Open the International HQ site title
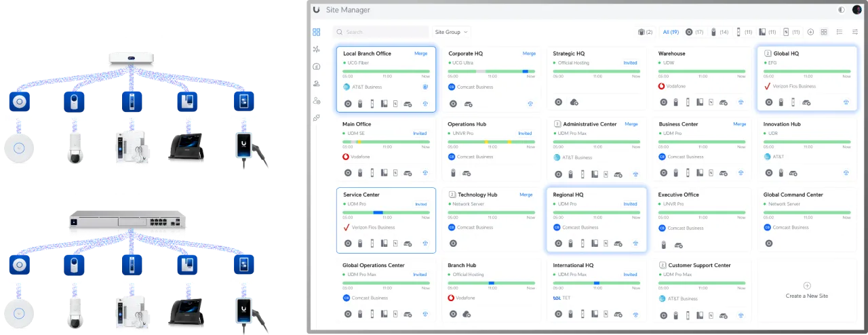 (x=573, y=265)
